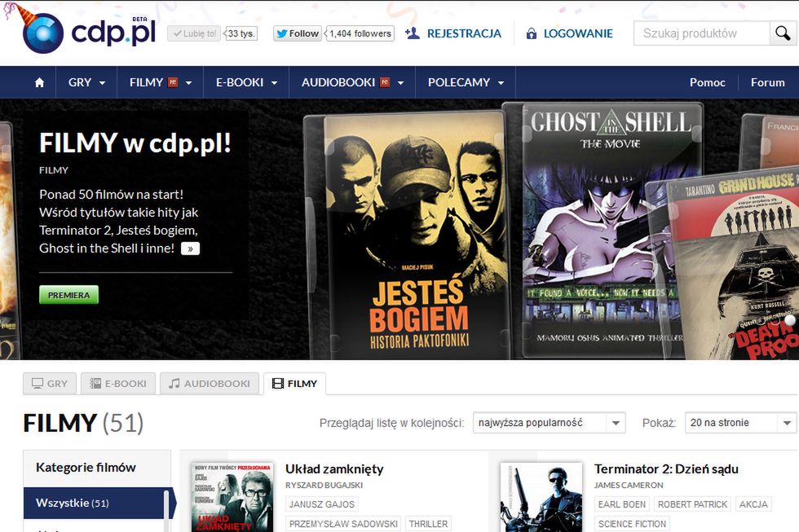The image size is (799, 532).
Task: Open the Forum link
Action: click(767, 82)
